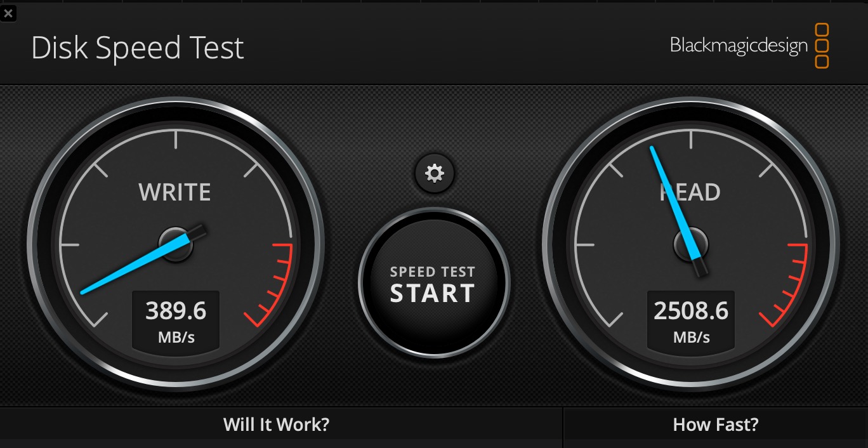Screen dimensions: 868x448
Task: Click the center hub of WRITE gauge
Action: [176, 244]
